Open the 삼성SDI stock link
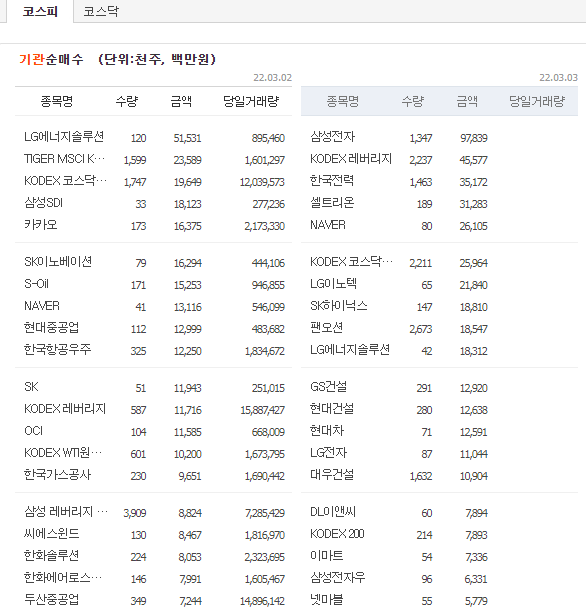 click(43, 203)
